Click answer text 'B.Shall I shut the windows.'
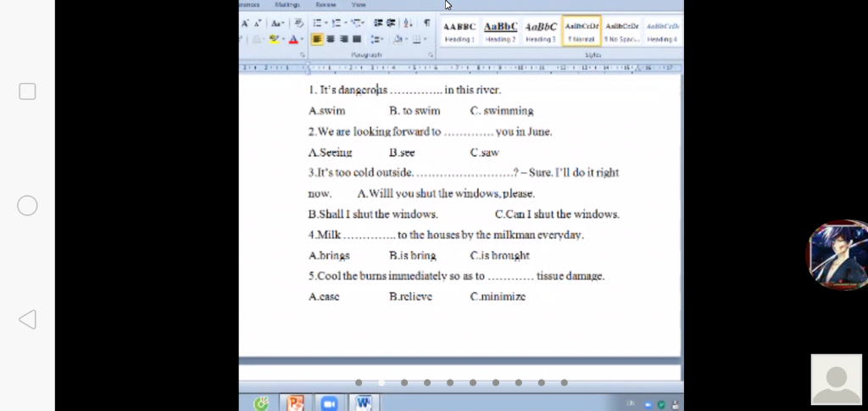The height and width of the screenshot is (411, 868). [x=373, y=214]
